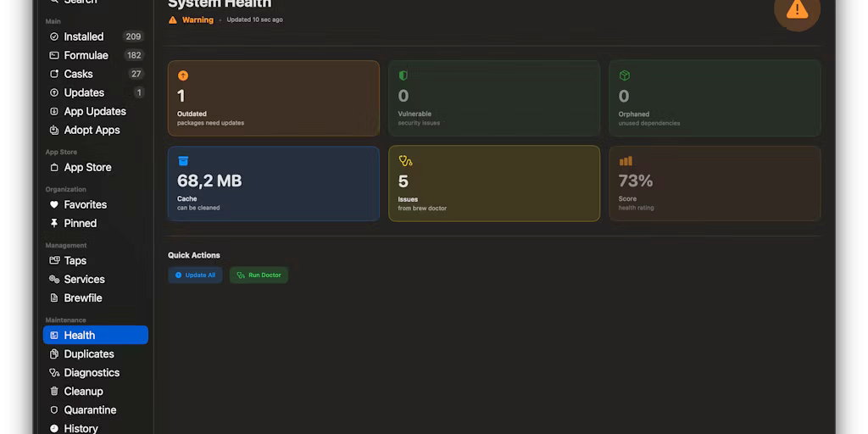Open the Issues from brew doctor card
Viewport: 868px width, 434px height.
[493, 183]
